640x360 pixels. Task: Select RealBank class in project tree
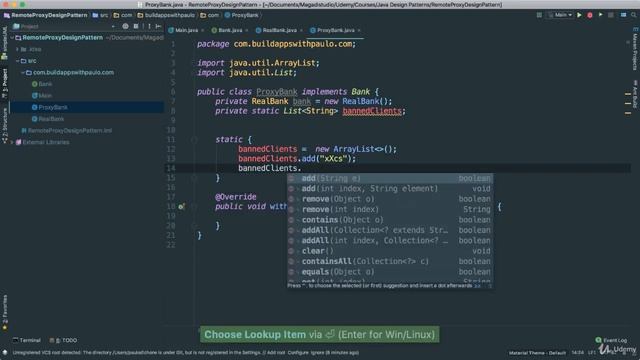pyautogui.click(x=48, y=119)
